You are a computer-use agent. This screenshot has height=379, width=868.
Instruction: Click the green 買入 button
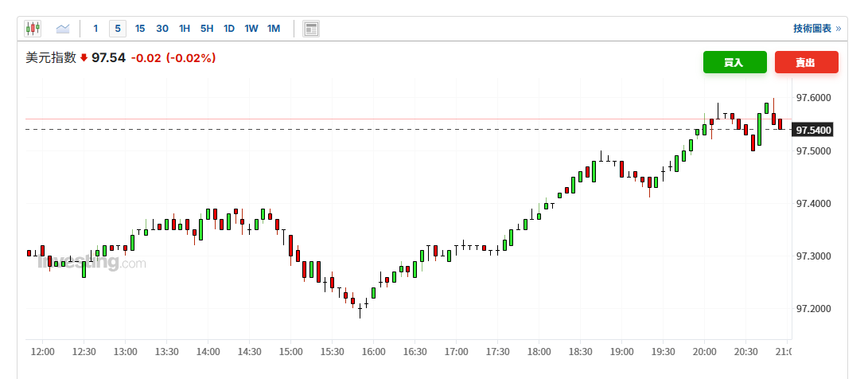(734, 62)
